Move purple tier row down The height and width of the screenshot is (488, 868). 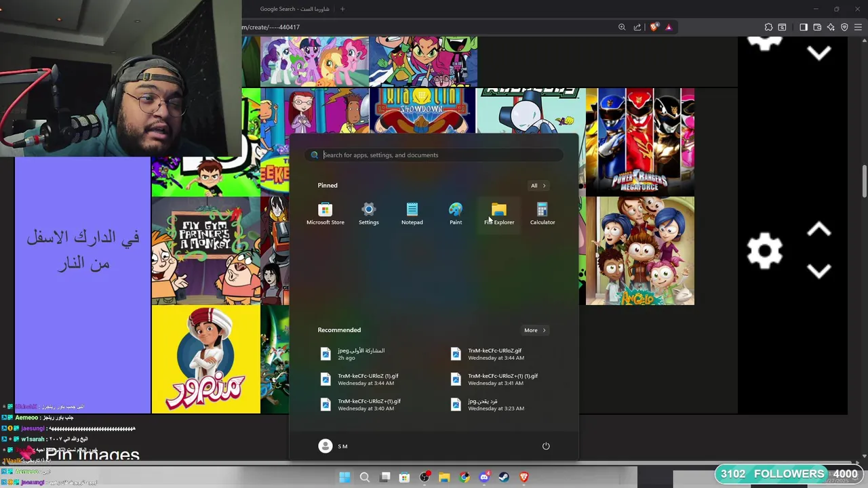tap(819, 271)
